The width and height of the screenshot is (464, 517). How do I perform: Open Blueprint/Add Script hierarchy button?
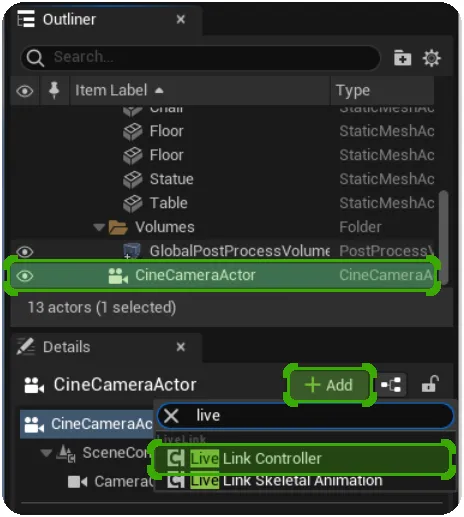(x=391, y=385)
